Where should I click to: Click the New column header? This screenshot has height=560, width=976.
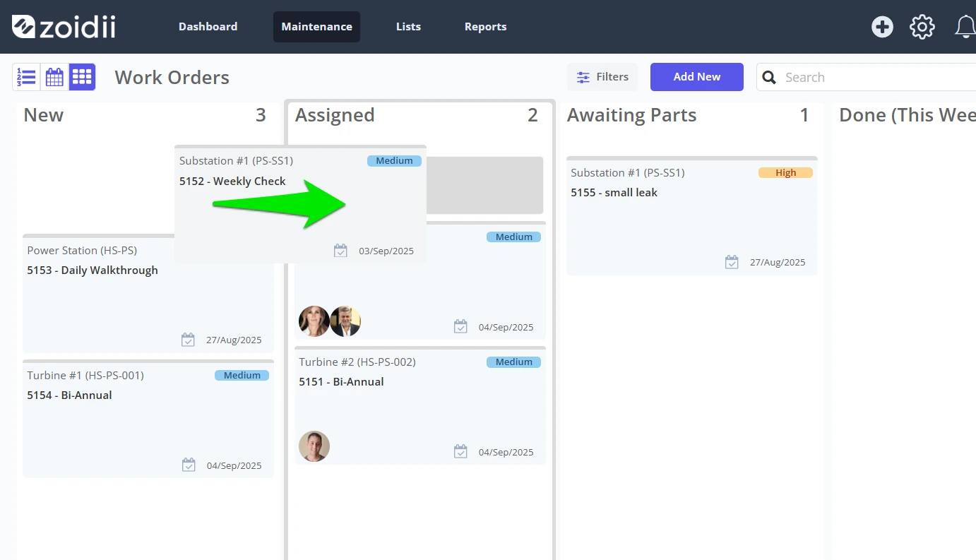click(44, 115)
